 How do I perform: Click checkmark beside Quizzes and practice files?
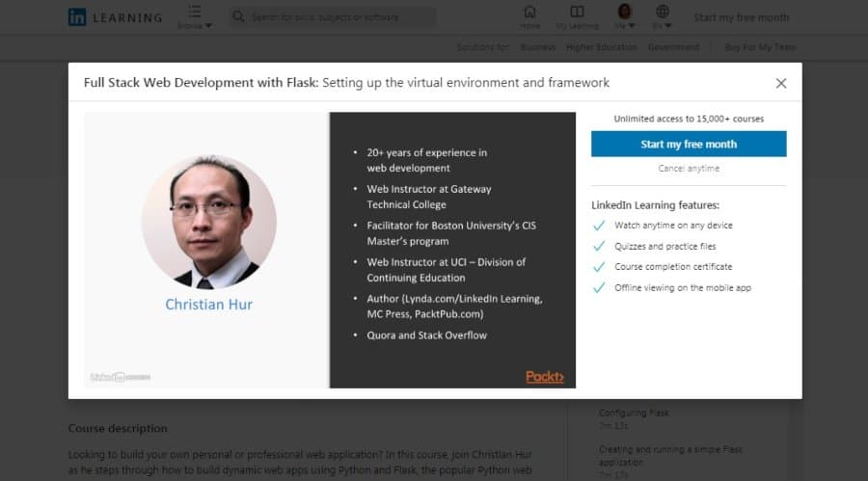(599, 247)
